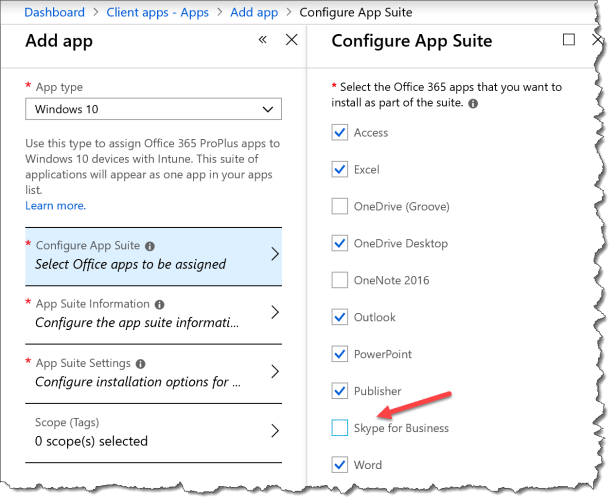Open 'Configure the app suite informati...' item
Viewport: 616px width, 504px height.
(137, 323)
